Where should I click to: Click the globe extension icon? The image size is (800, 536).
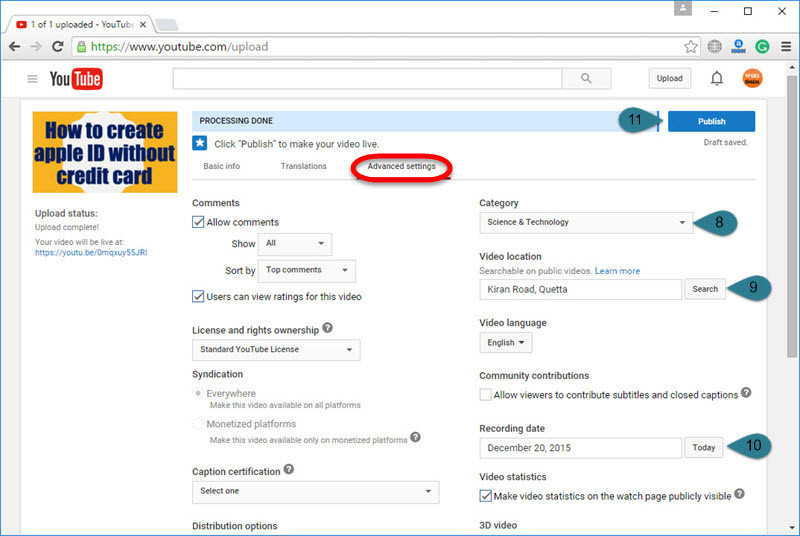point(714,47)
